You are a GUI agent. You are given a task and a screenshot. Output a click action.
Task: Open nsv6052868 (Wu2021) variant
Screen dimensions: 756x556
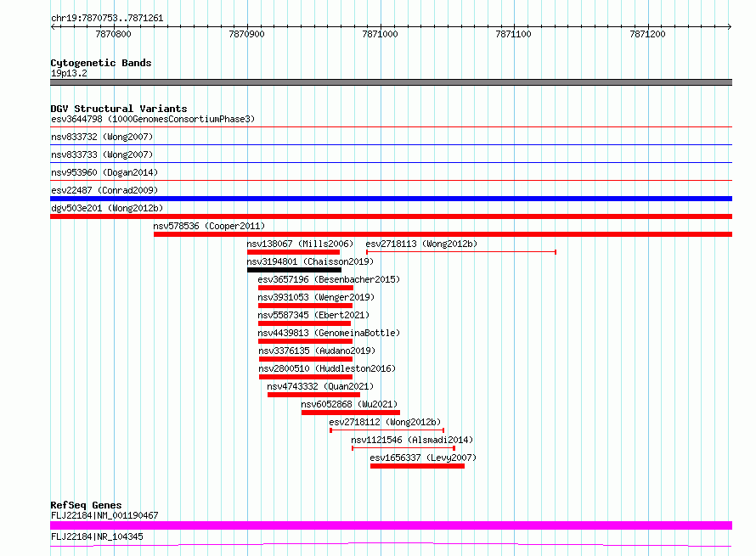coord(349,404)
